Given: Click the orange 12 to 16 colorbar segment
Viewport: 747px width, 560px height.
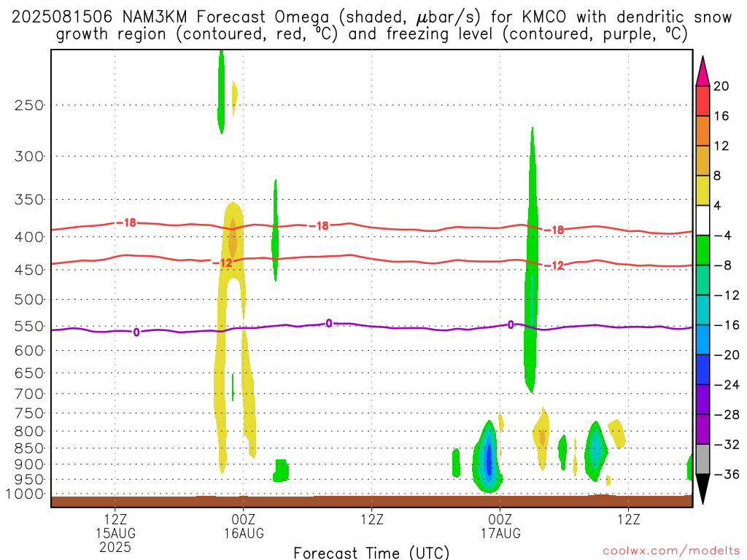Looking at the screenshot, I should (x=703, y=131).
